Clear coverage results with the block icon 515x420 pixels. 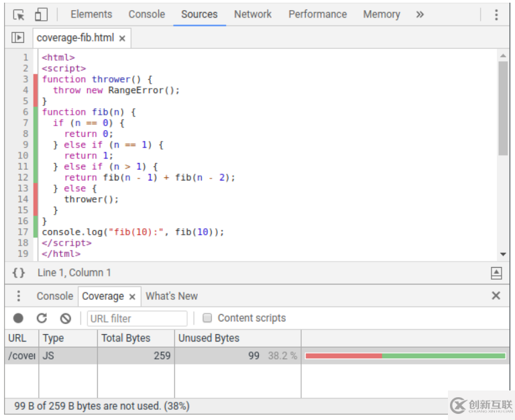click(x=65, y=318)
